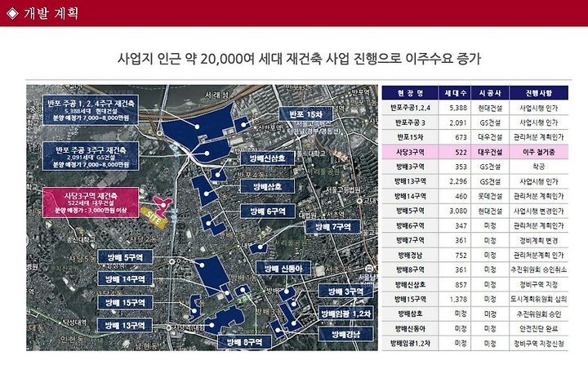
Task: Click map label '방배 신동아'
Action: click(283, 268)
